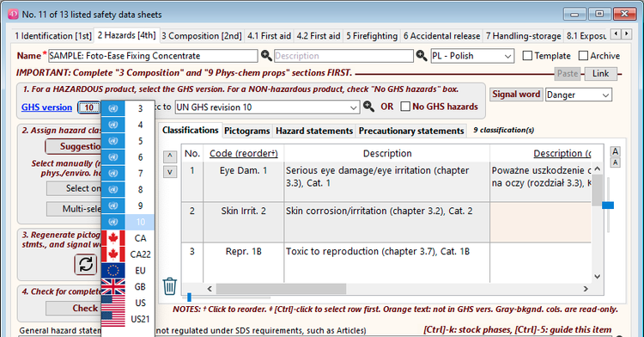Viewport: 644px width, 337px height.
Task: Pick the US flag option
Action: 128,303
